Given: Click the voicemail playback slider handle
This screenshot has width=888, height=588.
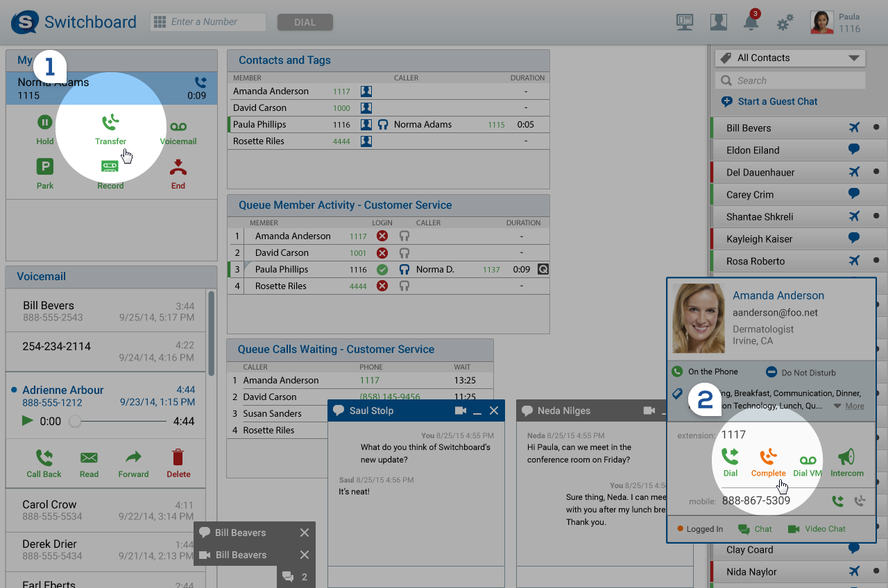Looking at the screenshot, I should pyautogui.click(x=75, y=421).
